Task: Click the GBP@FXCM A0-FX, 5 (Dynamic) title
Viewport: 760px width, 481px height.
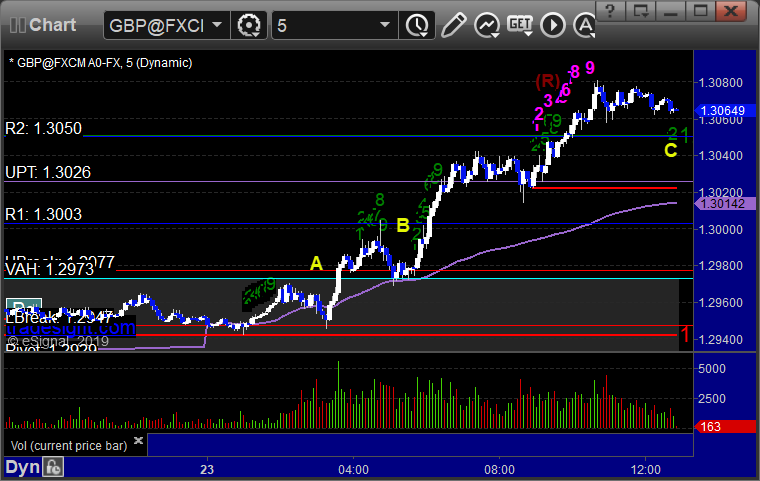Action: click(100, 63)
